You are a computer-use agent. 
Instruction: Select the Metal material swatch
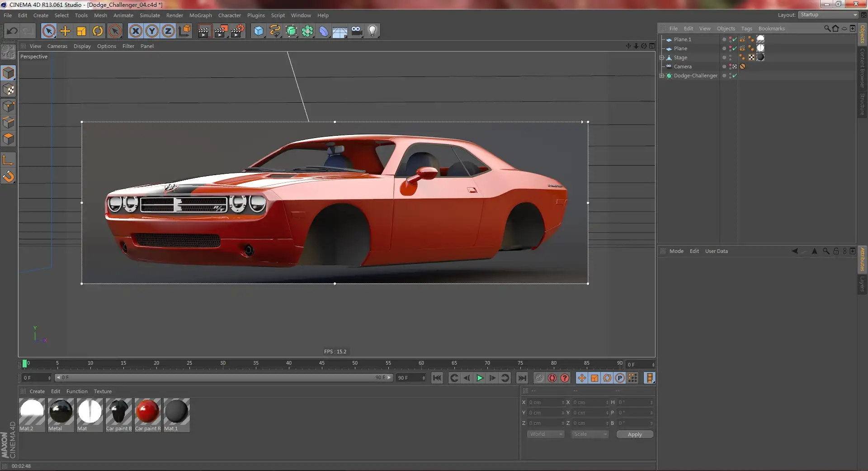point(61,415)
